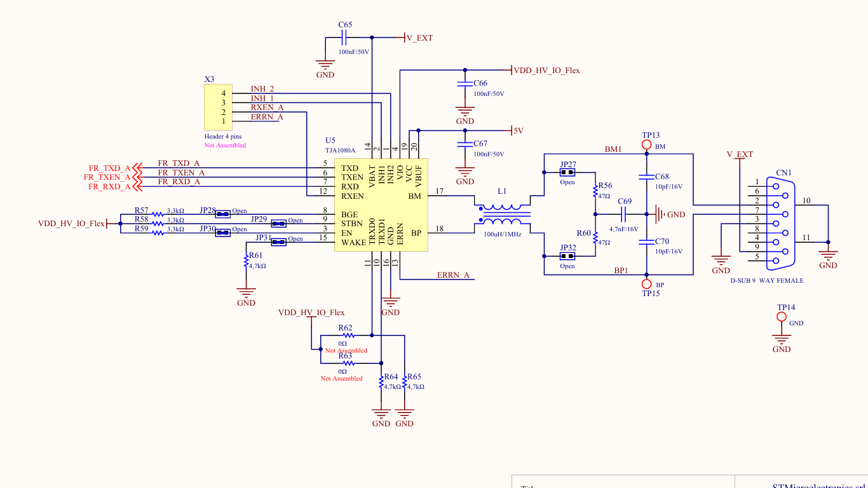Select jumper JP31 symbol

pos(279,241)
